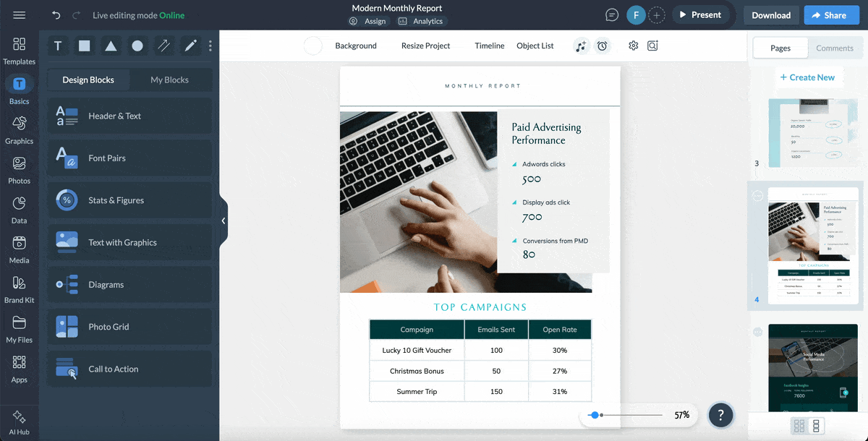Collapse the Design Blocks side panel

[x=223, y=220]
